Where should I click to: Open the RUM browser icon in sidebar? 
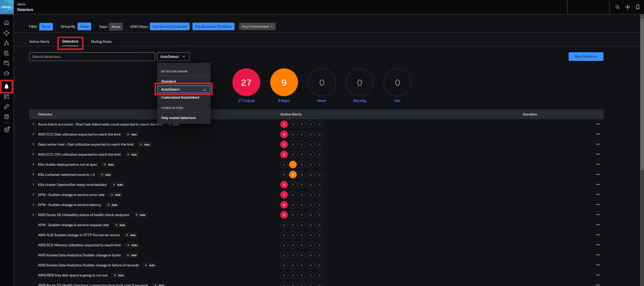point(6,63)
